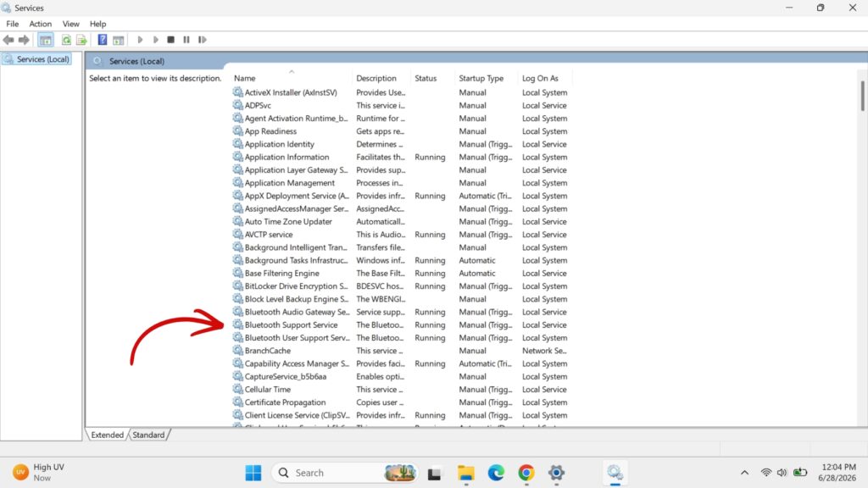
Task: Click the Restart Service icon
Action: [x=202, y=40]
